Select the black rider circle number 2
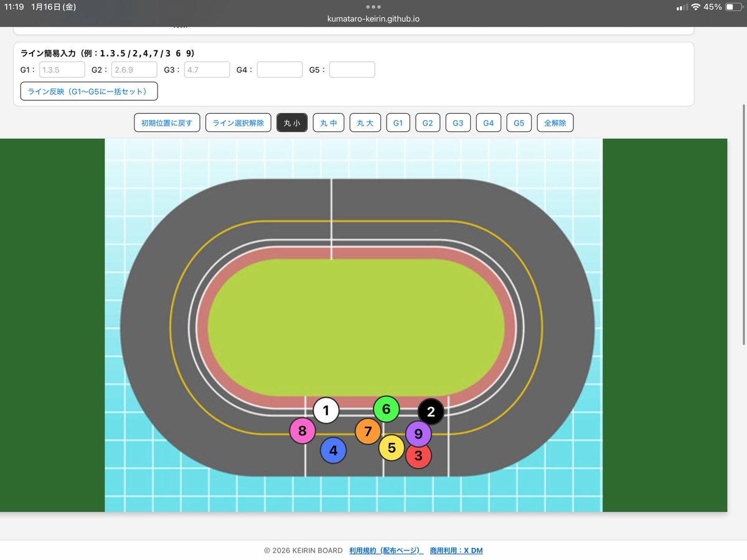Viewport: 747px width, 560px height. (431, 411)
